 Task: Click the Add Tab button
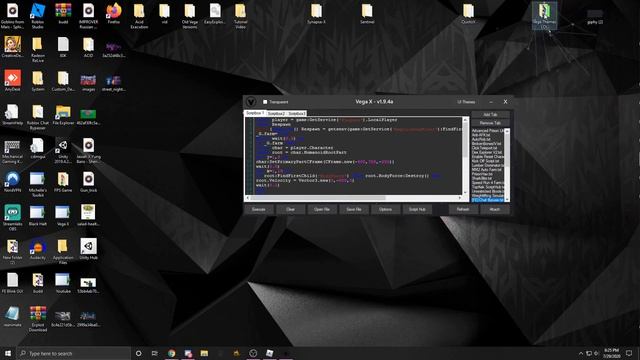tap(490, 115)
